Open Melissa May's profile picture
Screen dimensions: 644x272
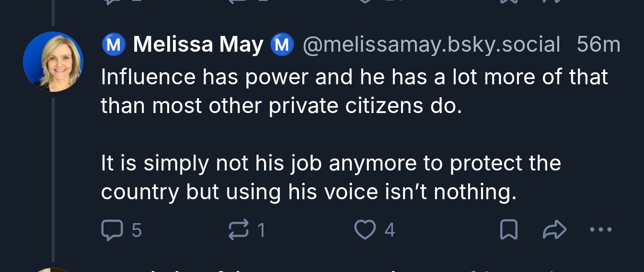pyautogui.click(x=53, y=62)
